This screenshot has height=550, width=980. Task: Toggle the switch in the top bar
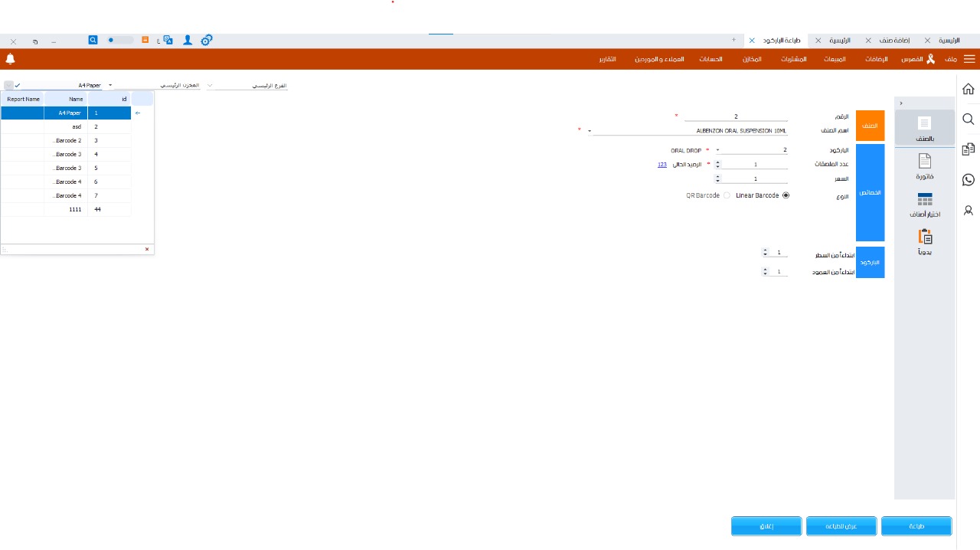pos(119,40)
